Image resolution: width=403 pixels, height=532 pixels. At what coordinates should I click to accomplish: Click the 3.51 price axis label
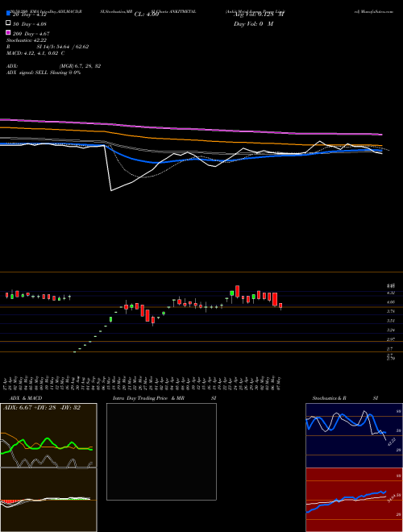click(x=390, y=321)
